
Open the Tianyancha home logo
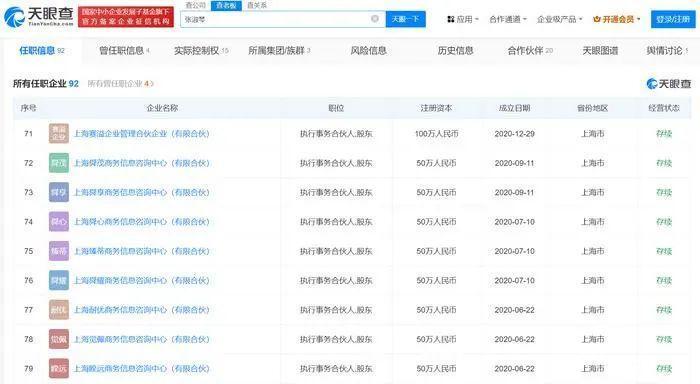38,17
